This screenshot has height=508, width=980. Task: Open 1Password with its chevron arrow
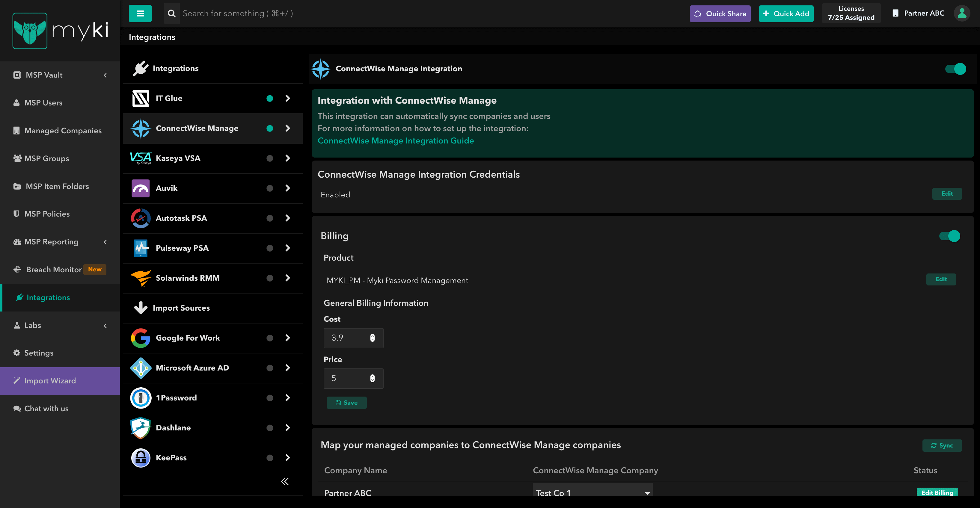pos(288,398)
